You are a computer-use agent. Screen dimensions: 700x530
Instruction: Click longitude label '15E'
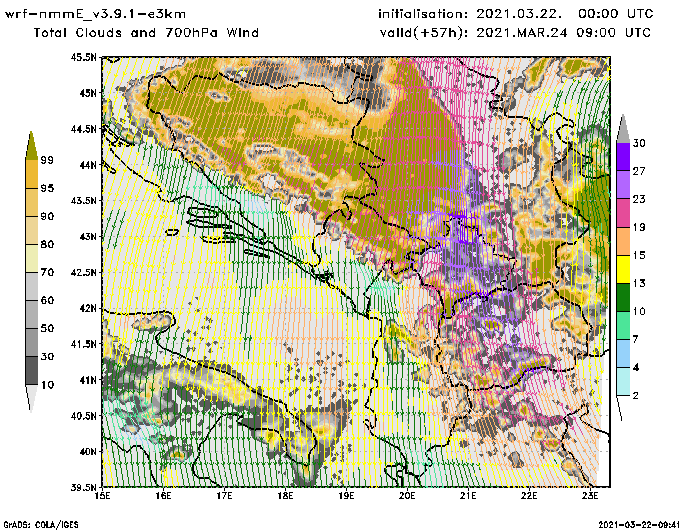103,496
